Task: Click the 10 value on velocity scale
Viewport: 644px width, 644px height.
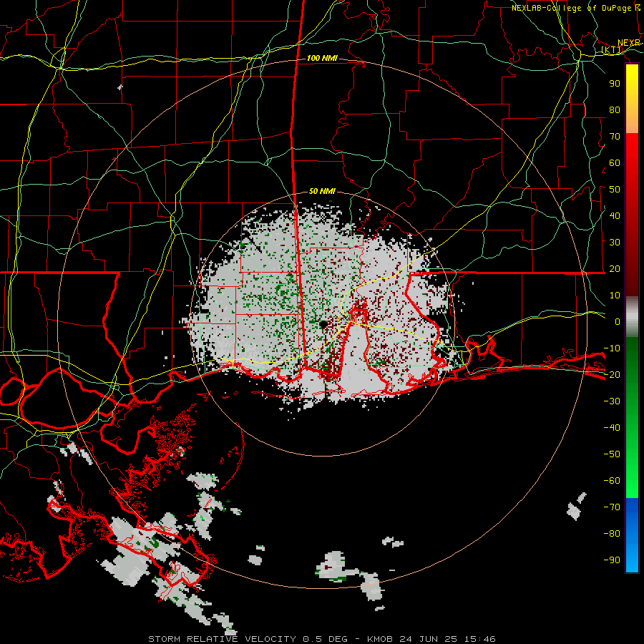Action: pyautogui.click(x=615, y=296)
